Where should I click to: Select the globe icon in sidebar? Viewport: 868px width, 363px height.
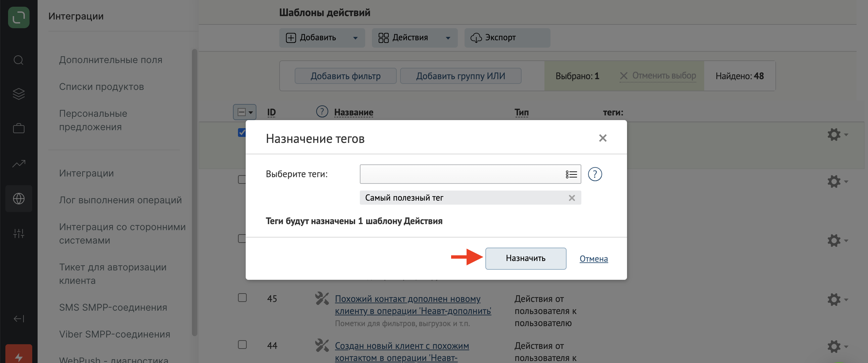coord(18,198)
